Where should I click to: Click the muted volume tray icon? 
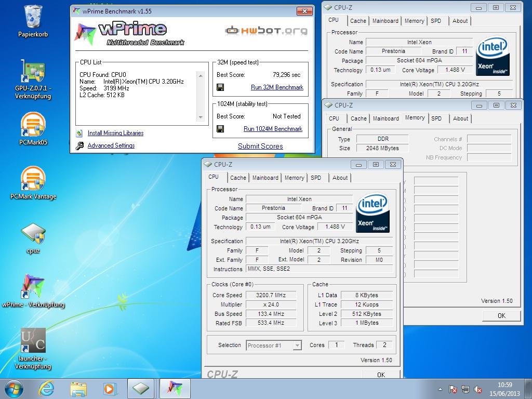(478, 389)
